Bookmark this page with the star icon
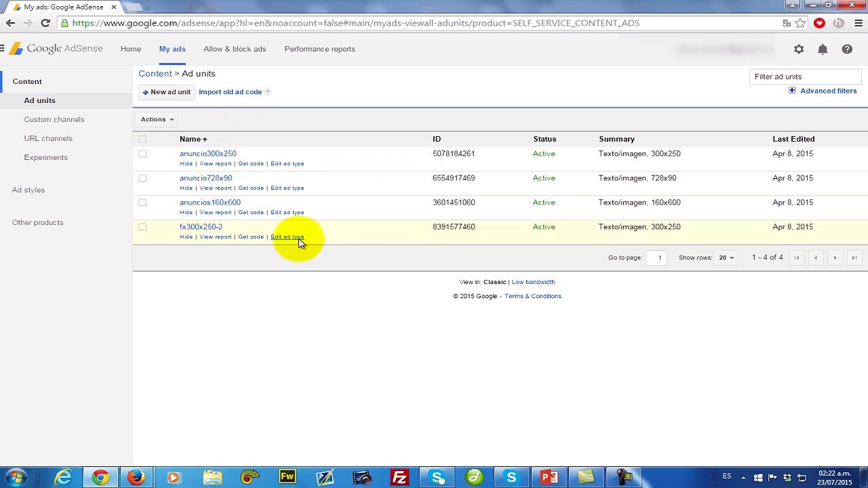 click(800, 23)
